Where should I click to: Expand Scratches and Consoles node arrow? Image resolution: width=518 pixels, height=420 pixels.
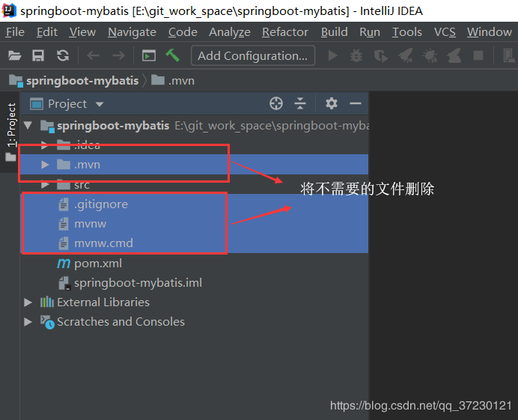[28, 322]
